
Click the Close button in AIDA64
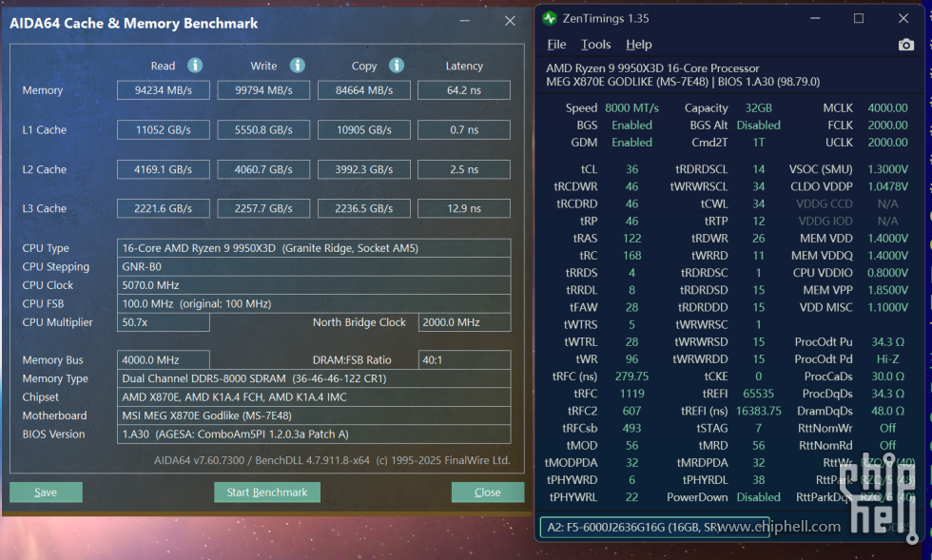click(487, 492)
